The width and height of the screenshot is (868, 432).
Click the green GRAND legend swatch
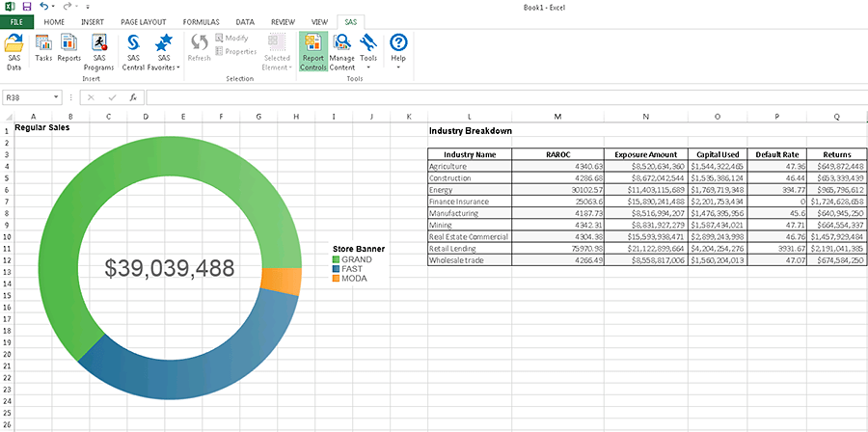click(337, 259)
